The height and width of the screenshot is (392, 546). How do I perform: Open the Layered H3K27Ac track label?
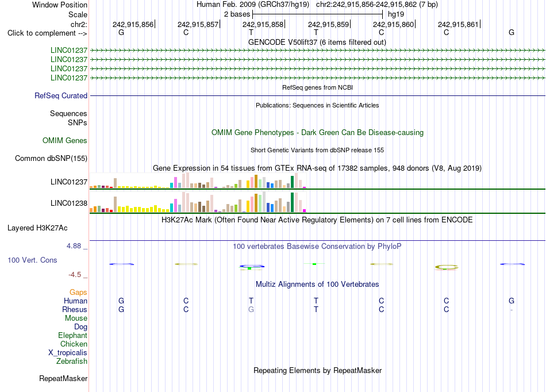tap(37, 228)
